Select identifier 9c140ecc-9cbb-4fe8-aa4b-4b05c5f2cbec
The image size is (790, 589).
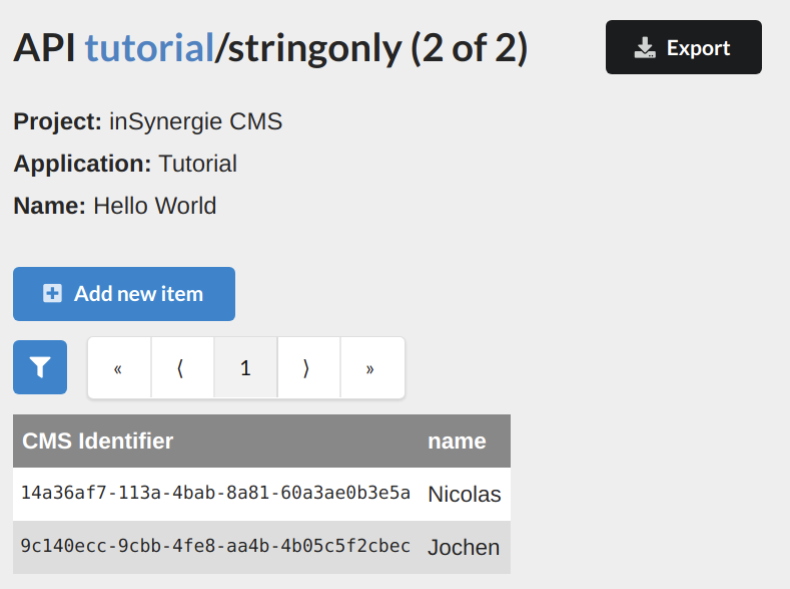[216, 546]
